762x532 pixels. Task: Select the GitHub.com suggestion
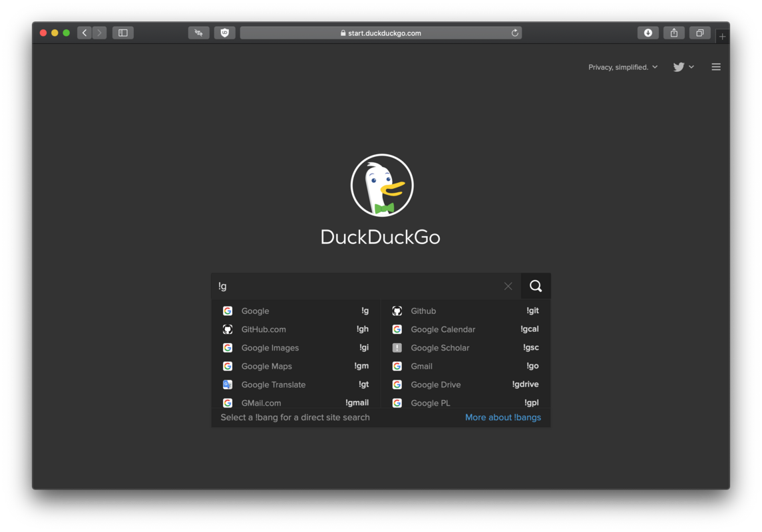click(296, 329)
